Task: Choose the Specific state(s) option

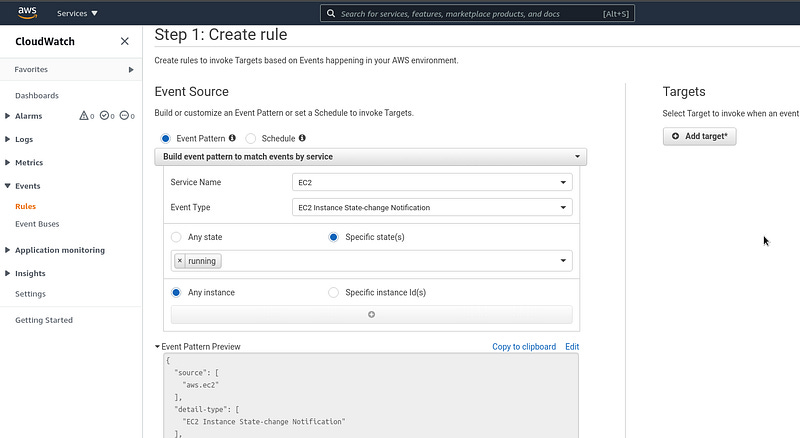Action: coord(333,237)
